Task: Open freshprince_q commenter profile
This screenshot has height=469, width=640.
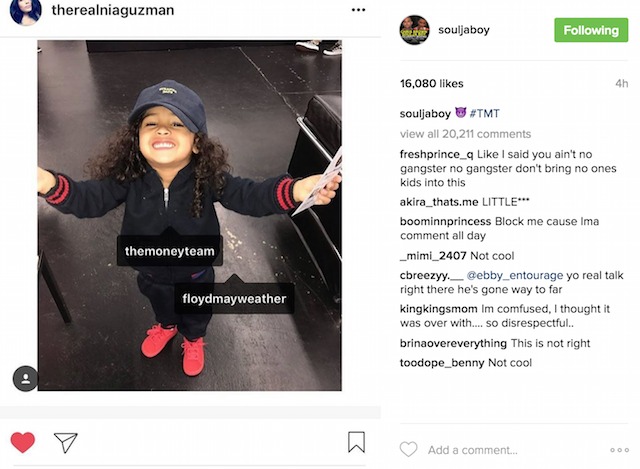Action: pos(436,154)
